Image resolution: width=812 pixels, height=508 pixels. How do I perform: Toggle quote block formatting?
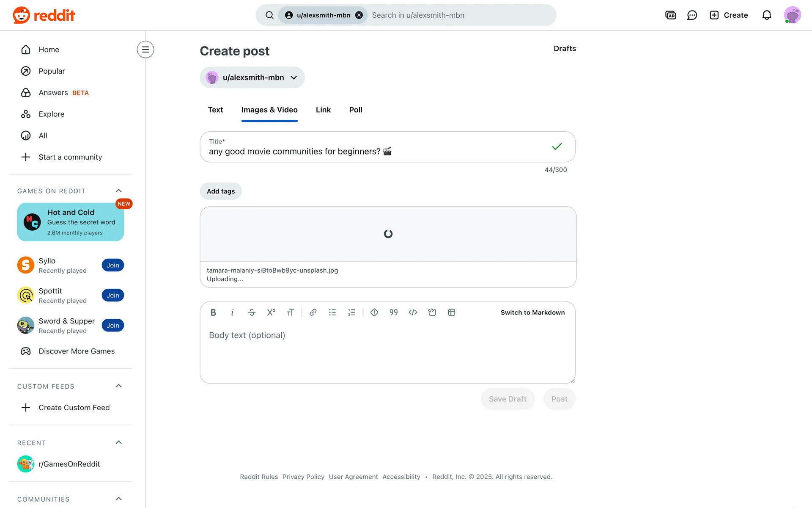coord(394,312)
